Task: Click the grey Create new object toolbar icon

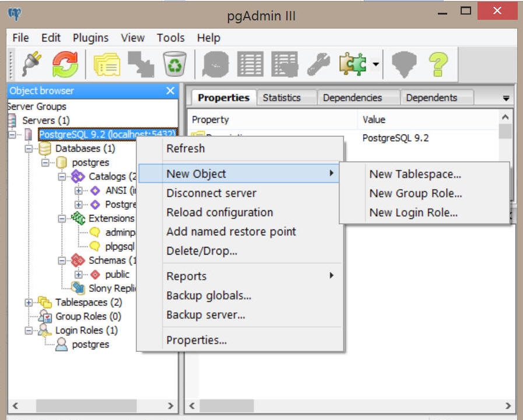Action: (141, 64)
